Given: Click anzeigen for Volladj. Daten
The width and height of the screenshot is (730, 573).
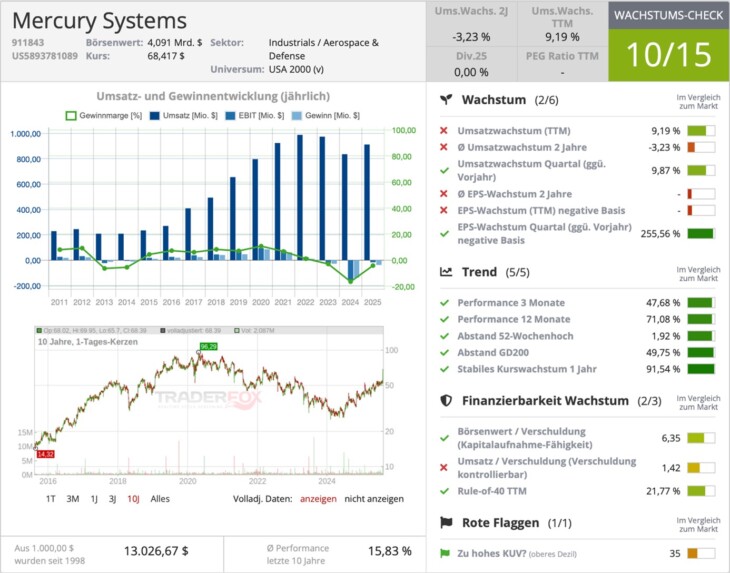Looking at the screenshot, I should tap(318, 499).
